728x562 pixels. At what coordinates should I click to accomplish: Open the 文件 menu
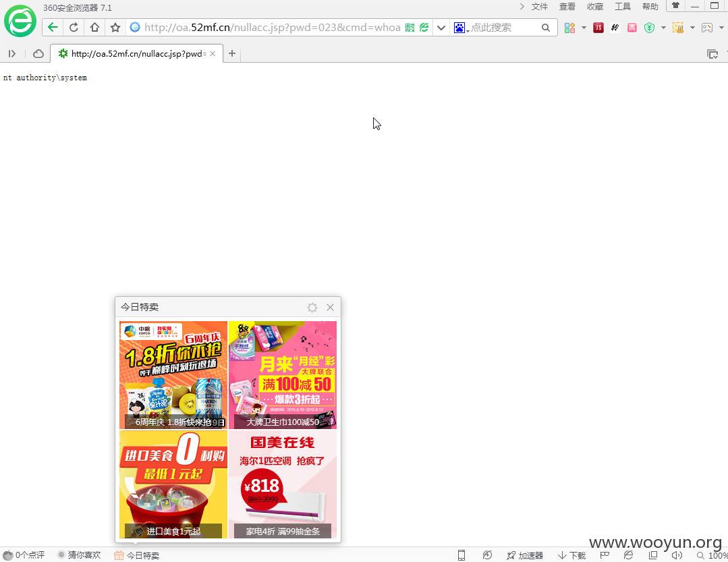tap(540, 7)
